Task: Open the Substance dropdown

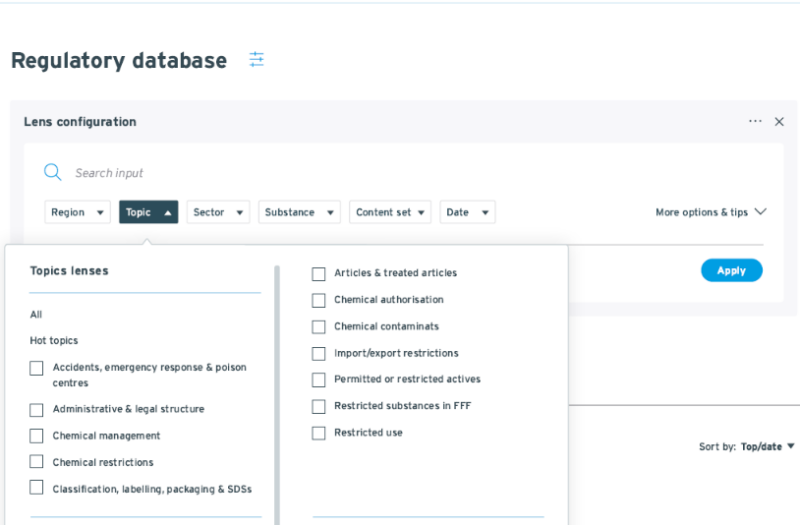Action: pos(299,212)
